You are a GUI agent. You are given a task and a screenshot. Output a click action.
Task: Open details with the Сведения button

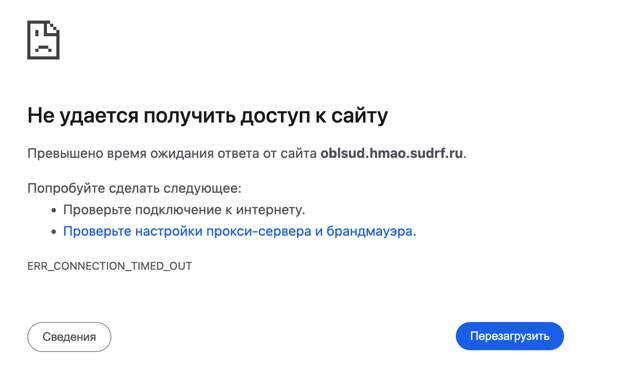click(x=69, y=337)
